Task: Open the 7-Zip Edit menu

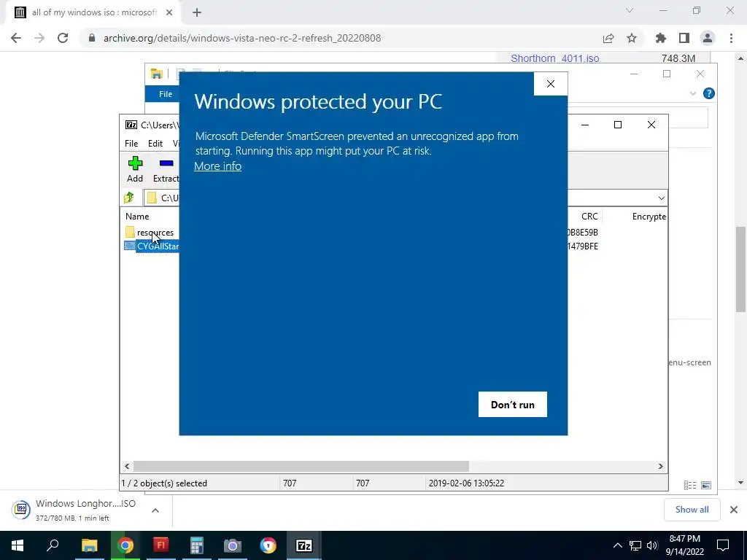Action: (x=155, y=144)
